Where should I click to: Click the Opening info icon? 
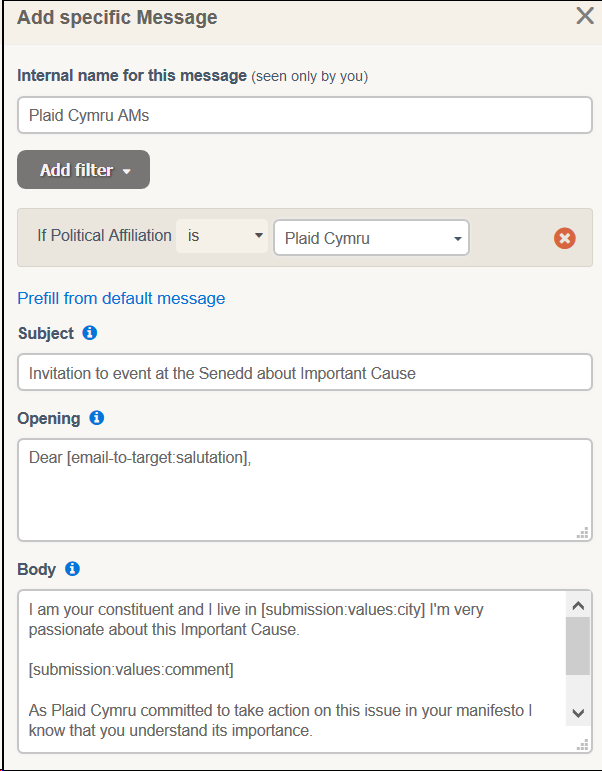(x=96, y=418)
